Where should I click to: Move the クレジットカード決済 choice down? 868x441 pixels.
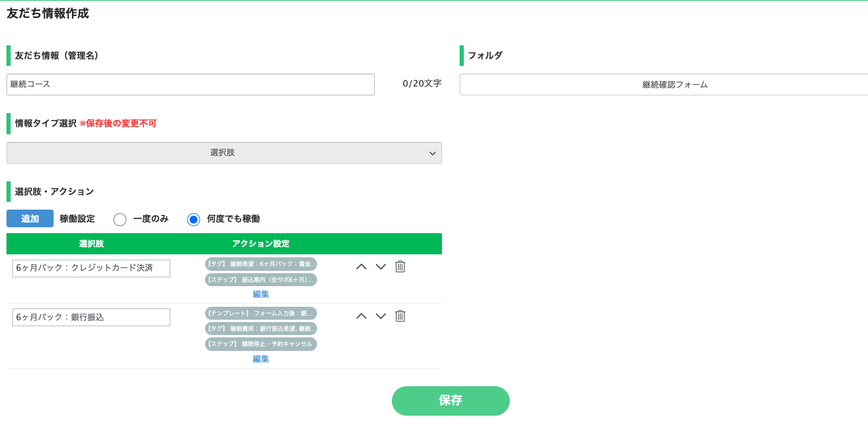381,266
